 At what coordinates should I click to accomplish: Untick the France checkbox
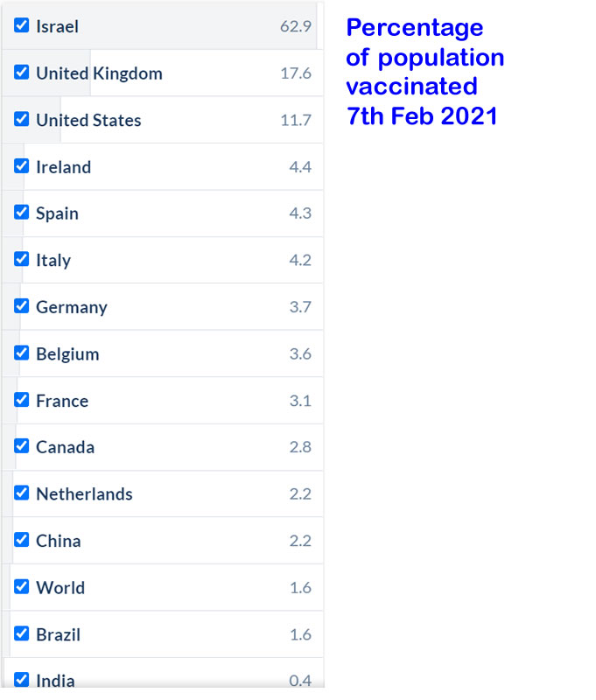[x=22, y=400]
